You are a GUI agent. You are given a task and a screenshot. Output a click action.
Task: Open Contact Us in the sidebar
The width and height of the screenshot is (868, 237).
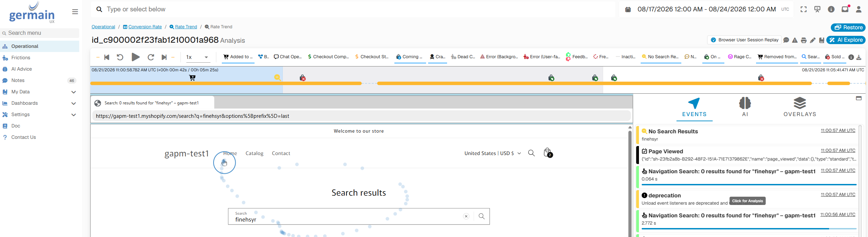[40, 137]
